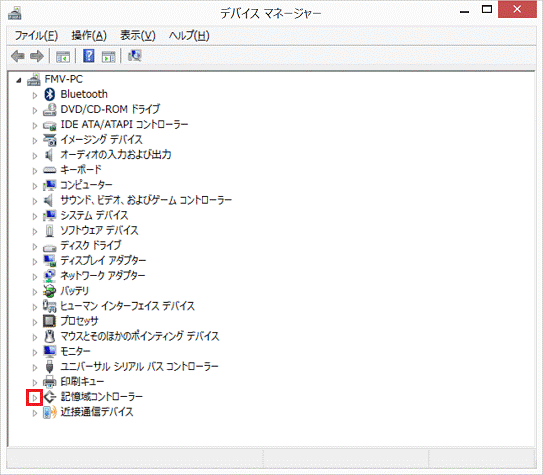Expand the ユニバーサル シリアル バス コントローラー category
Viewport: 543px width, 475px height.
tap(35, 368)
